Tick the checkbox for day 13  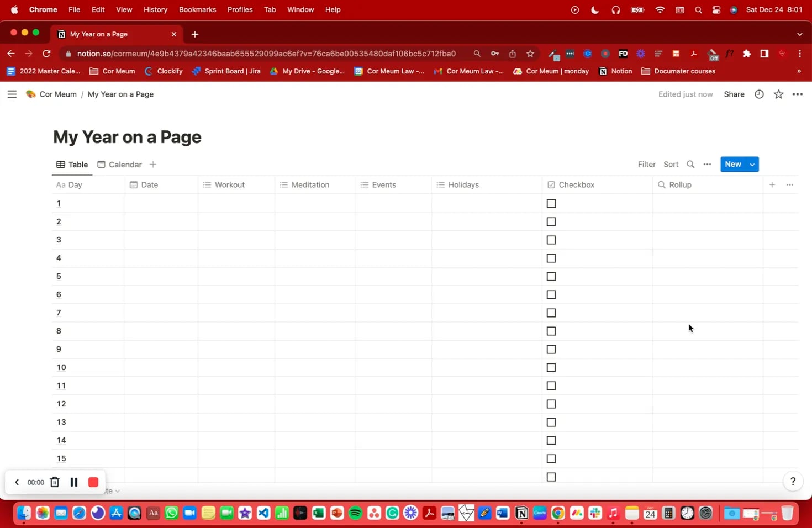tap(551, 423)
